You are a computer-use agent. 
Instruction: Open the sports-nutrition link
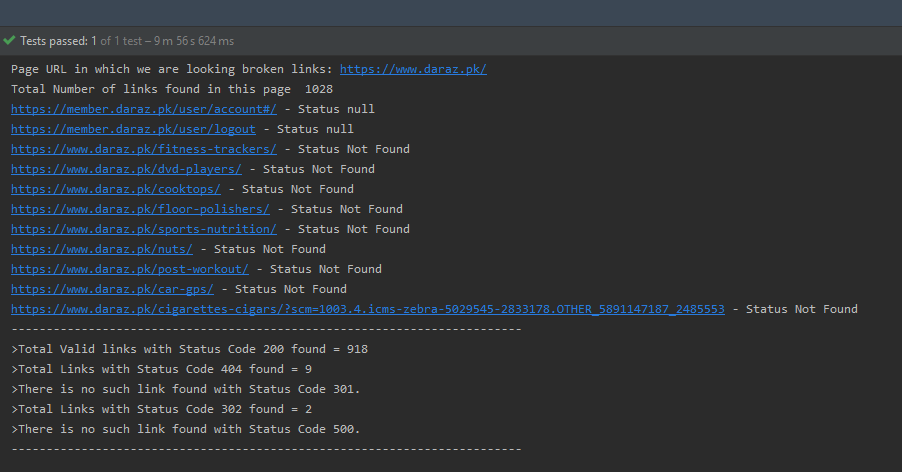coord(144,229)
